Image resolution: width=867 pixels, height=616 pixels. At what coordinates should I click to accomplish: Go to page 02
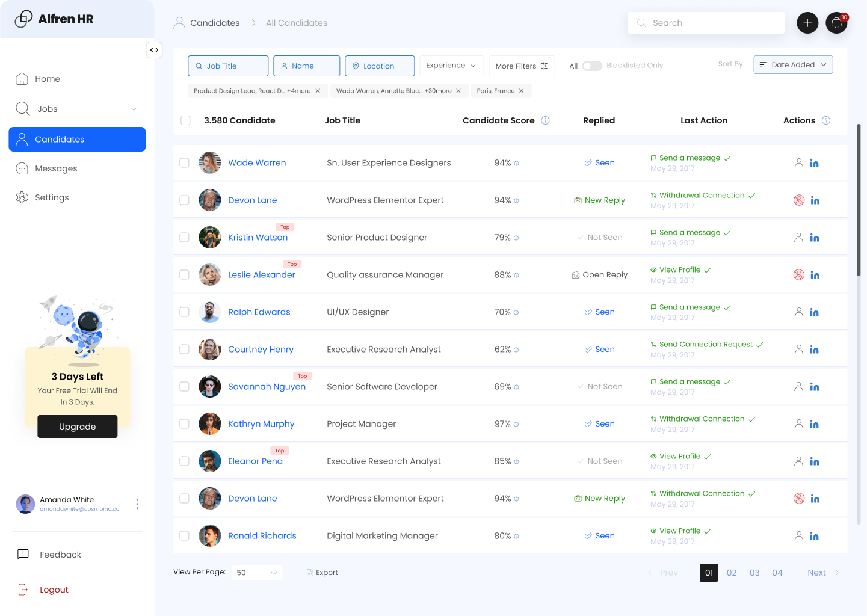click(x=732, y=573)
